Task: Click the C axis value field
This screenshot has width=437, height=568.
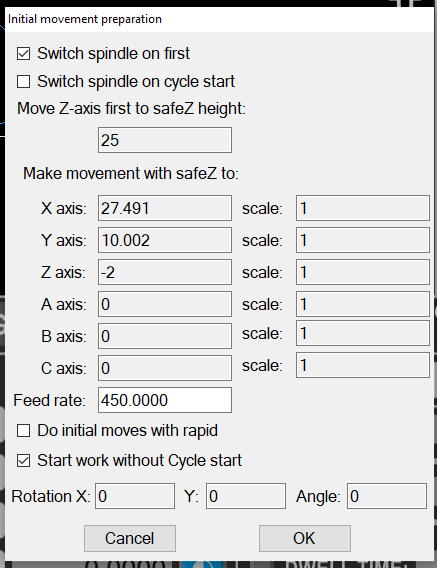Action: tap(165, 368)
